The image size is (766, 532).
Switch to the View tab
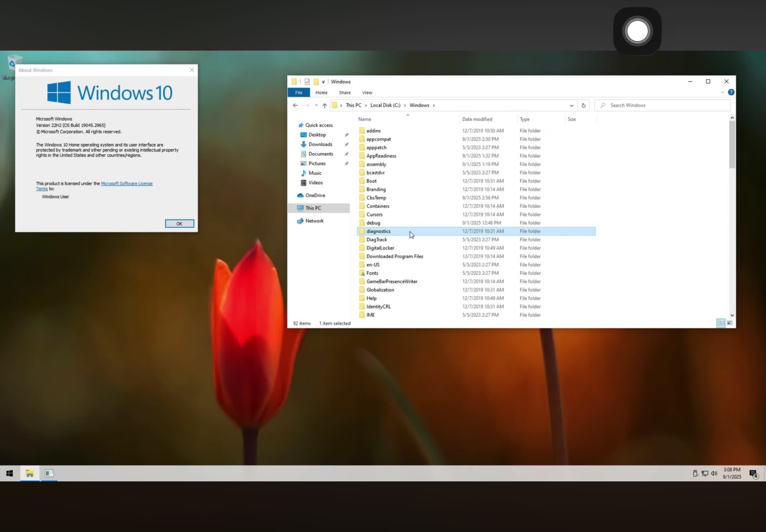point(367,92)
